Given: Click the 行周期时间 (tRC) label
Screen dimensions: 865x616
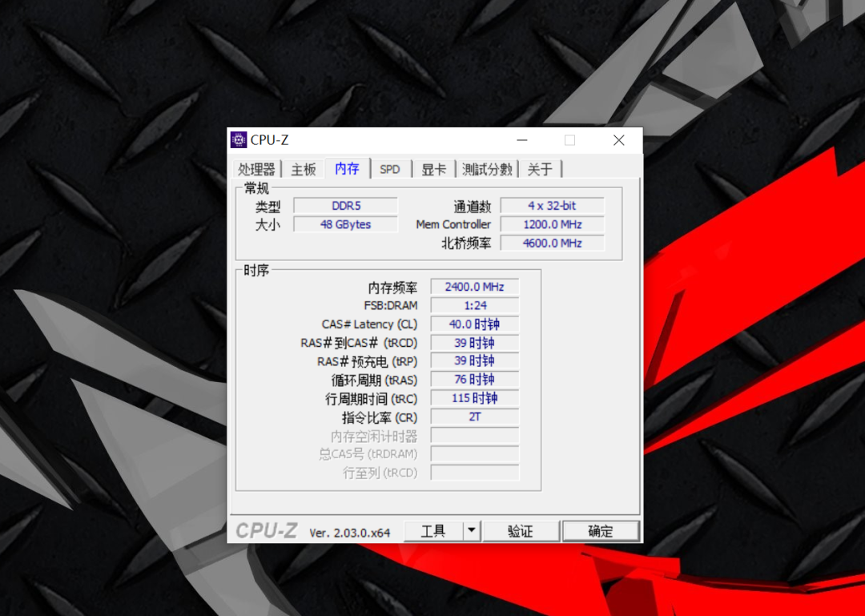Looking at the screenshot, I should click(x=372, y=399).
